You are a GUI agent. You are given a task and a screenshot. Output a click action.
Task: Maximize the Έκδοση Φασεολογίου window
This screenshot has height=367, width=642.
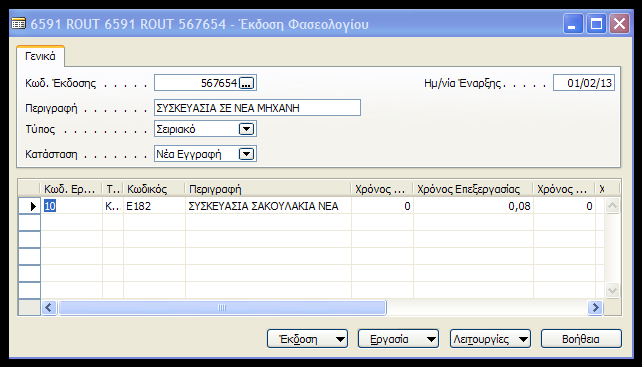click(596, 24)
